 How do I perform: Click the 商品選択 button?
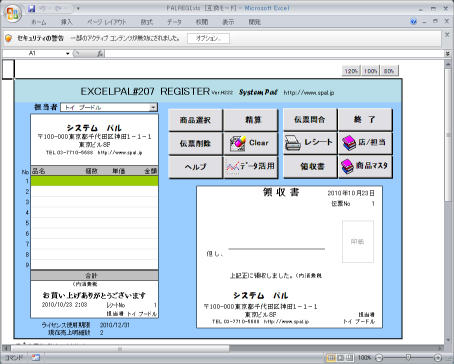[195, 120]
